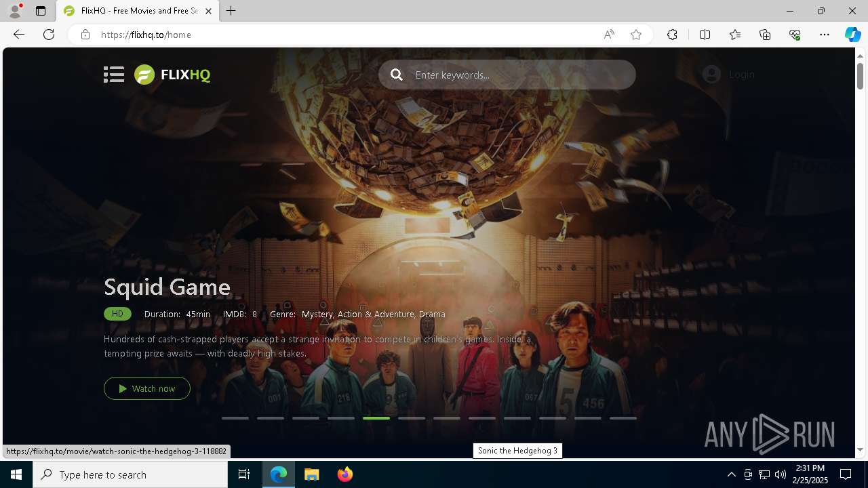Add this page to favorites
Screen dimensions: 868x488
click(x=636, y=35)
